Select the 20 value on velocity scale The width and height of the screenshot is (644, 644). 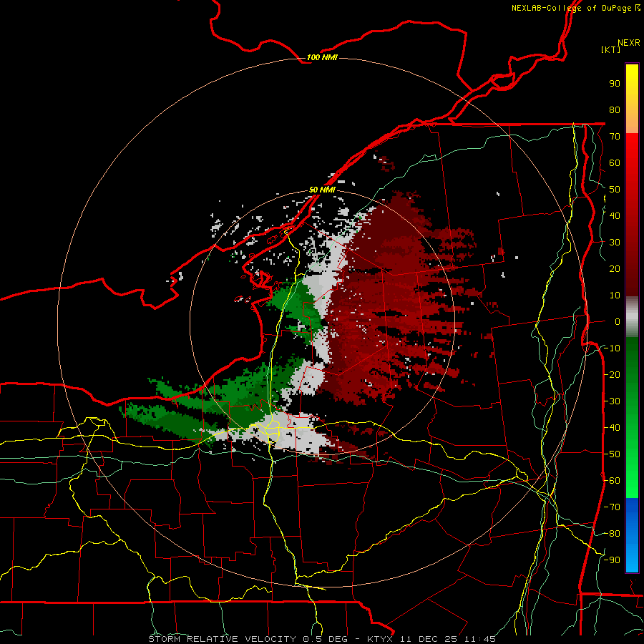click(615, 268)
